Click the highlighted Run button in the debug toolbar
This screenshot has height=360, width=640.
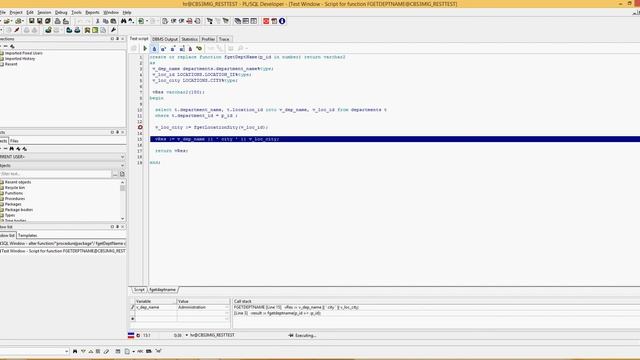154,49
